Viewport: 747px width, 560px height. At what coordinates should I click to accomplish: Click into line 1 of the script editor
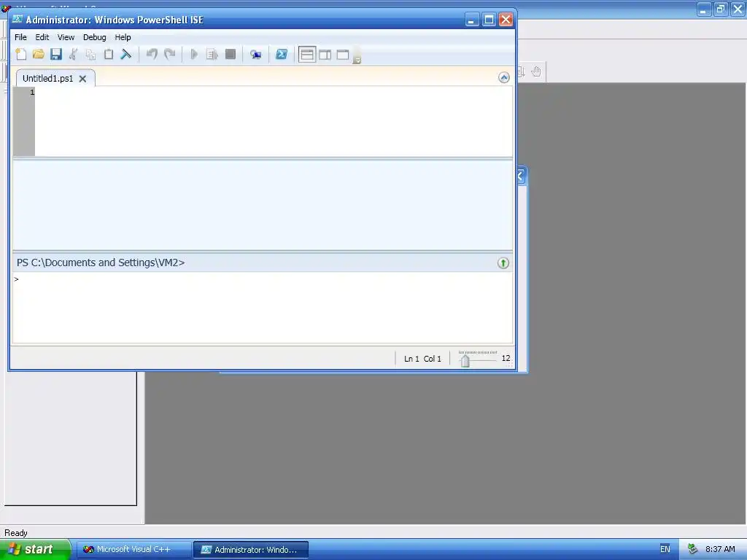(x=274, y=93)
